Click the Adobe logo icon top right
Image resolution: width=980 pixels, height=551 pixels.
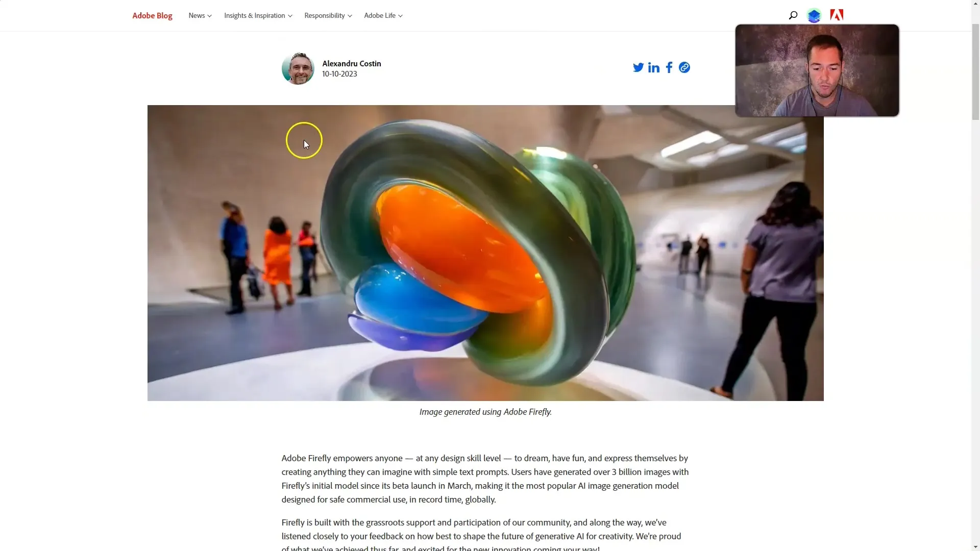(836, 15)
